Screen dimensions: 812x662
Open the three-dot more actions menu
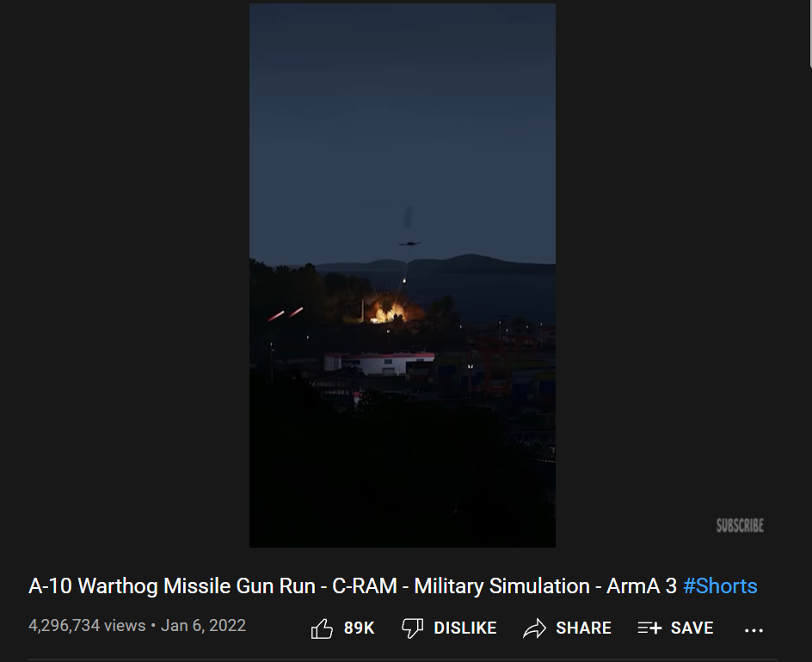(x=754, y=630)
